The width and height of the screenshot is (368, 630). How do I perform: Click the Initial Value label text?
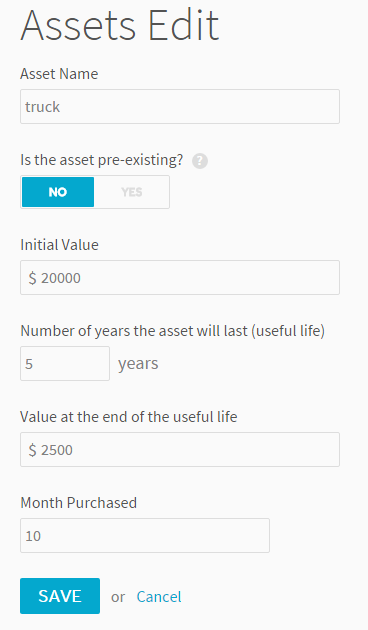click(59, 245)
